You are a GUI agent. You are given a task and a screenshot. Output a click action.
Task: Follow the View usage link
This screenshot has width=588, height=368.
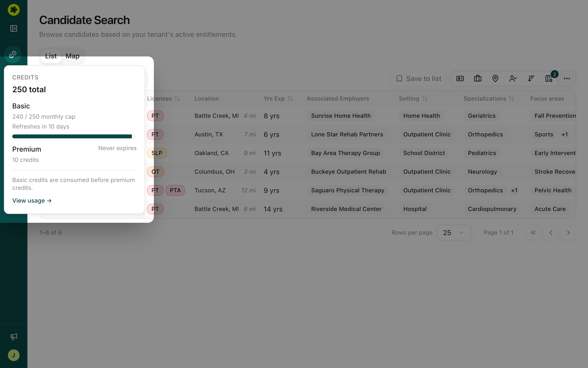pyautogui.click(x=32, y=201)
